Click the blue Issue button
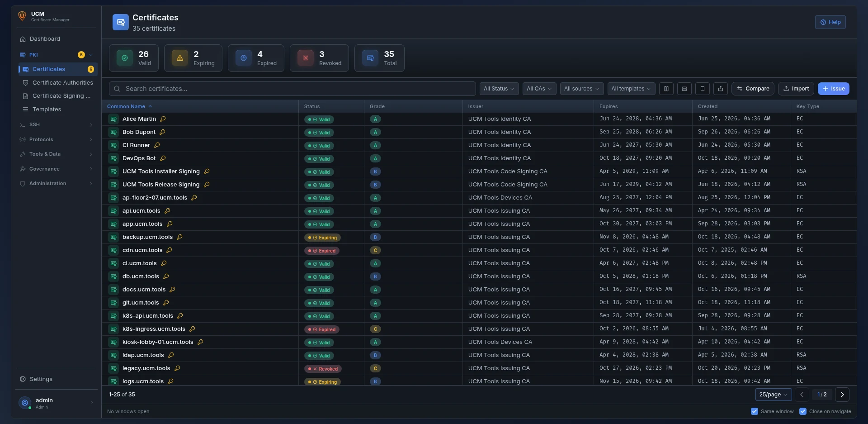 (834, 89)
